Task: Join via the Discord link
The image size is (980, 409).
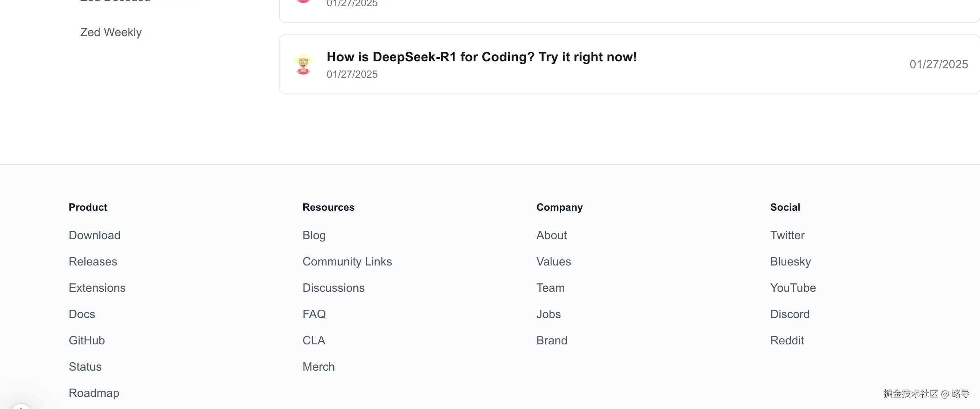Action: 790,314
